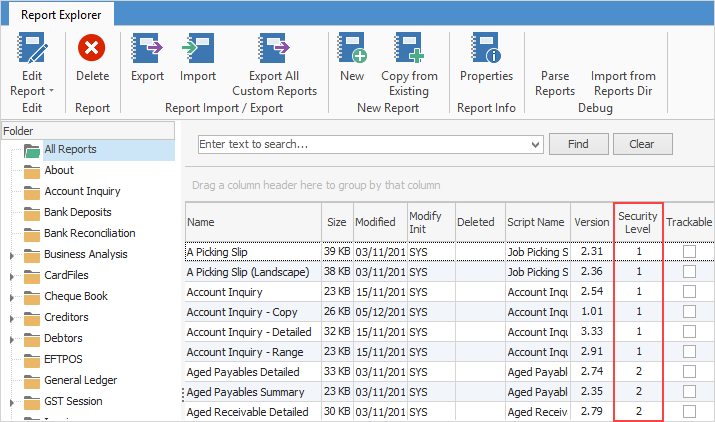This screenshot has width=715, height=422.
Task: Click Copy from Existing icon
Action: (409, 48)
